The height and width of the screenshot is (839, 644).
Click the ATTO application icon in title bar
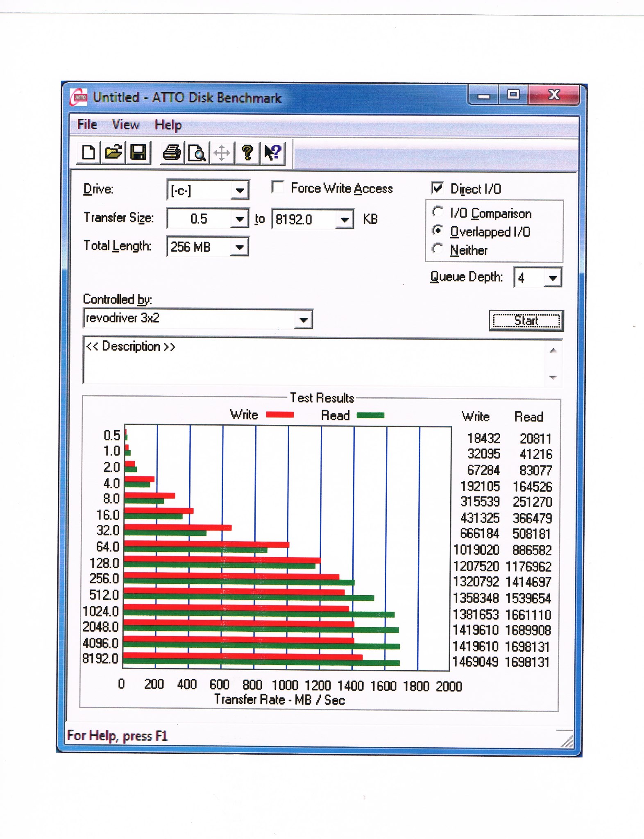(x=79, y=98)
